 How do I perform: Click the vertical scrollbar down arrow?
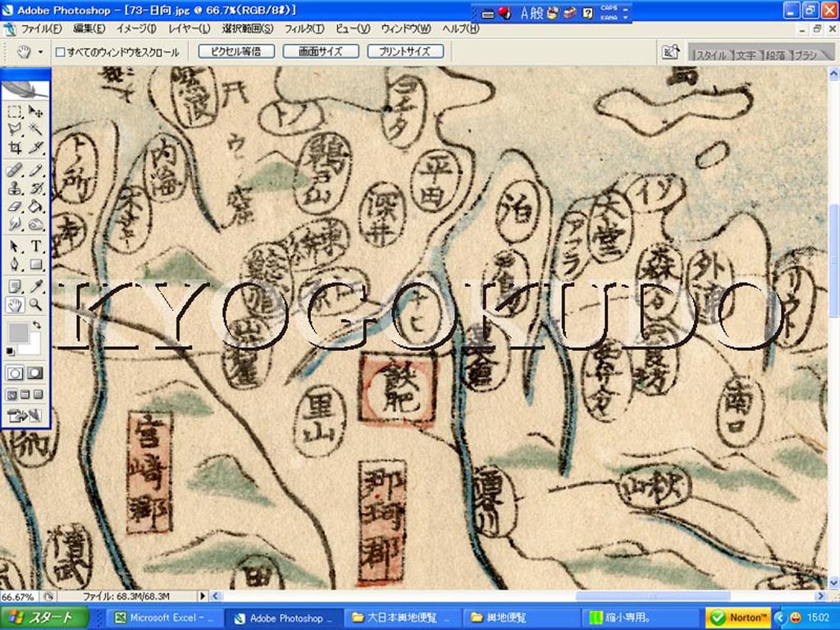pyautogui.click(x=833, y=583)
